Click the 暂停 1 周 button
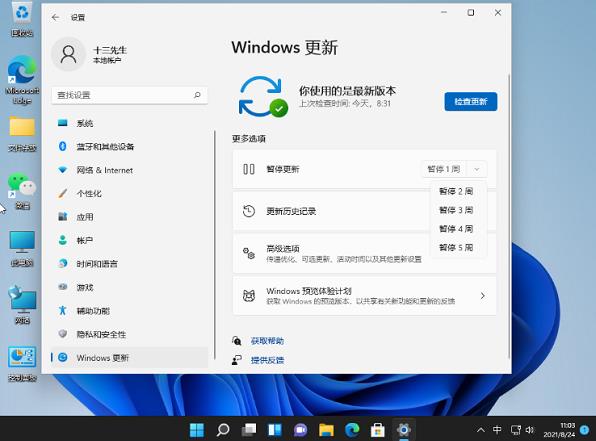This screenshot has height=441, width=596. point(444,169)
